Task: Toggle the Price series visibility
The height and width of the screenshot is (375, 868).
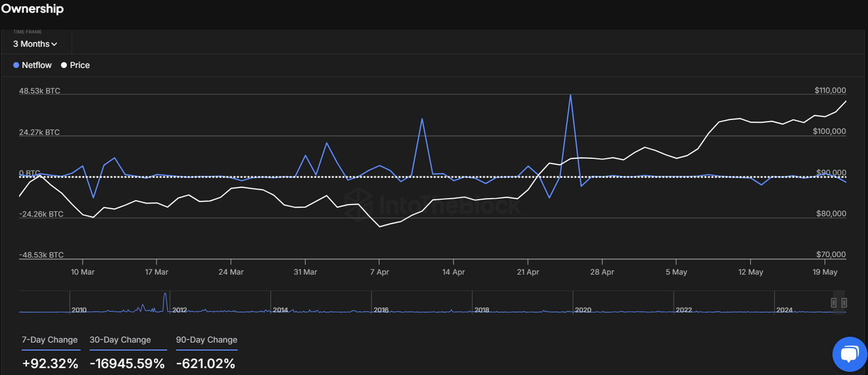Action: click(x=80, y=65)
